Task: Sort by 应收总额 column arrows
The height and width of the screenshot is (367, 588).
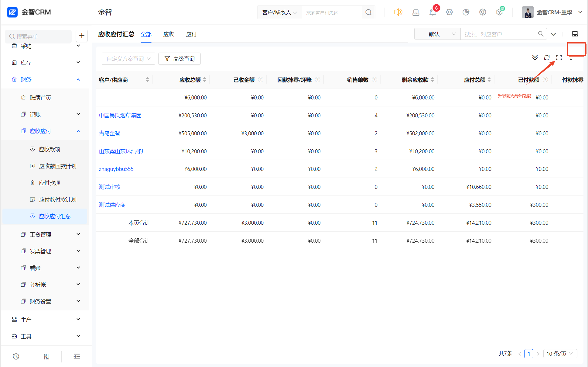Action: pyautogui.click(x=205, y=80)
